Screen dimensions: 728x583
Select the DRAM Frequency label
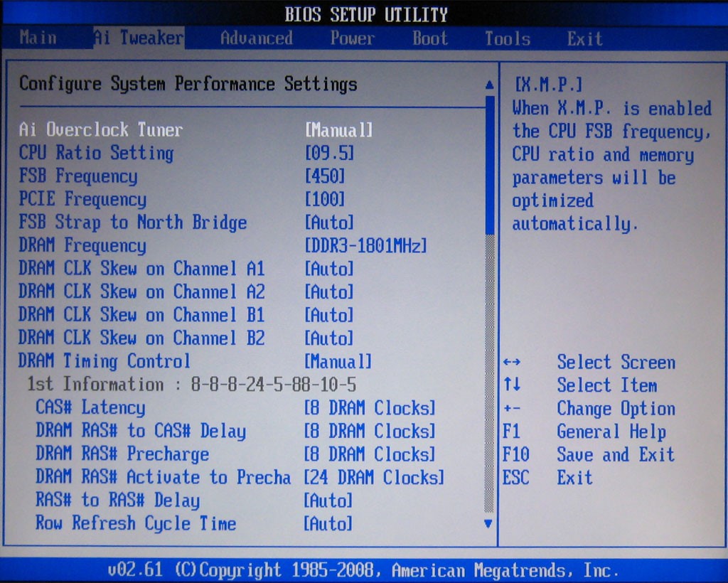tap(82, 245)
